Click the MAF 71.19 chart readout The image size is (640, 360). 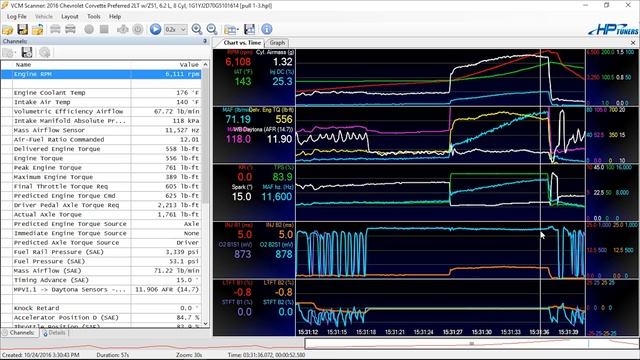238,120
